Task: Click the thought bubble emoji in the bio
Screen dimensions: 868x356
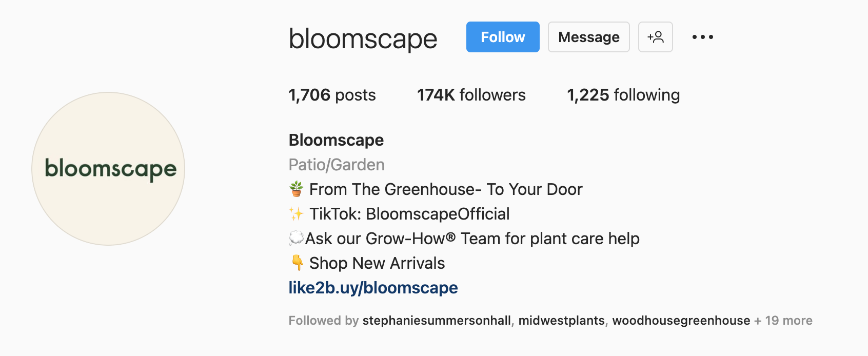Action: tap(297, 238)
